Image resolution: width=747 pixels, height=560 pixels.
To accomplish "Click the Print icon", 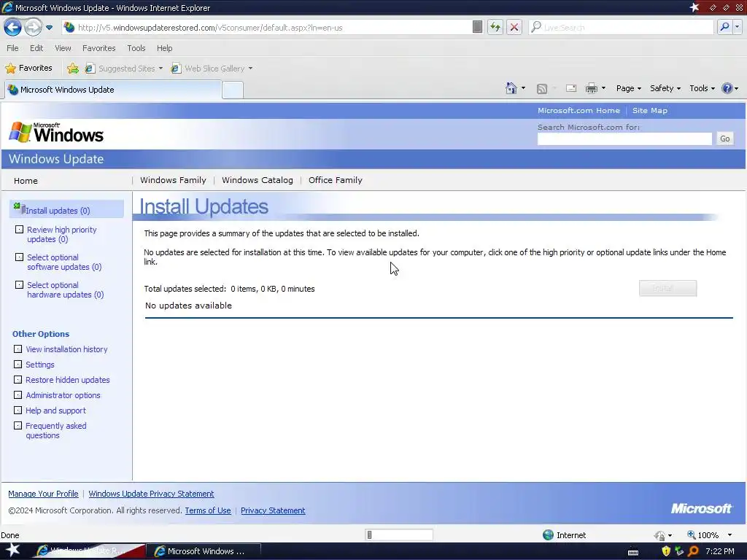I will [591, 88].
